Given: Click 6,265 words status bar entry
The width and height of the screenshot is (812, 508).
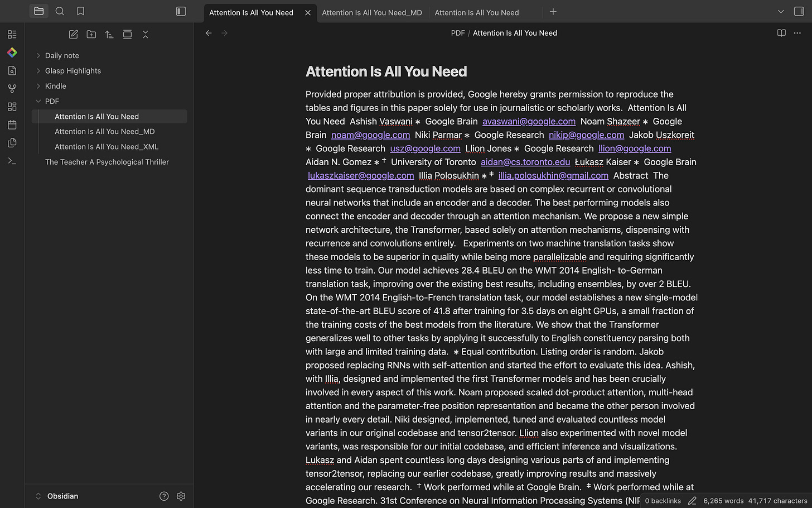Looking at the screenshot, I should click(723, 501).
